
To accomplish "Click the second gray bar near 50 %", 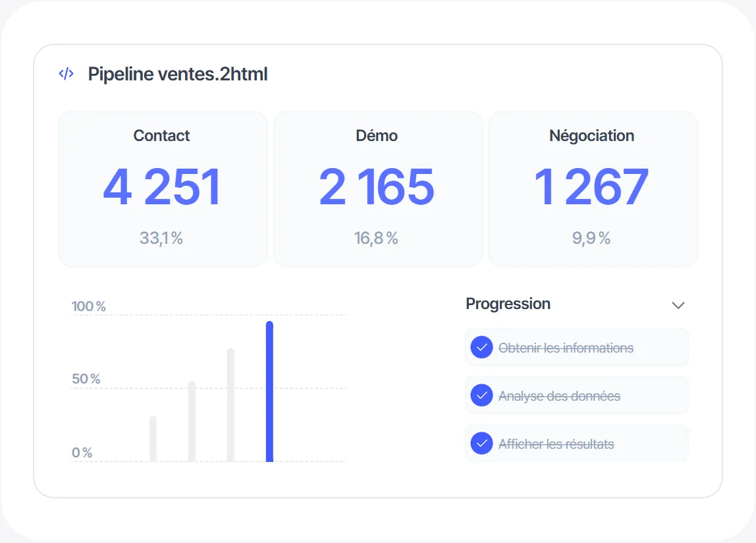I will coord(192,421).
